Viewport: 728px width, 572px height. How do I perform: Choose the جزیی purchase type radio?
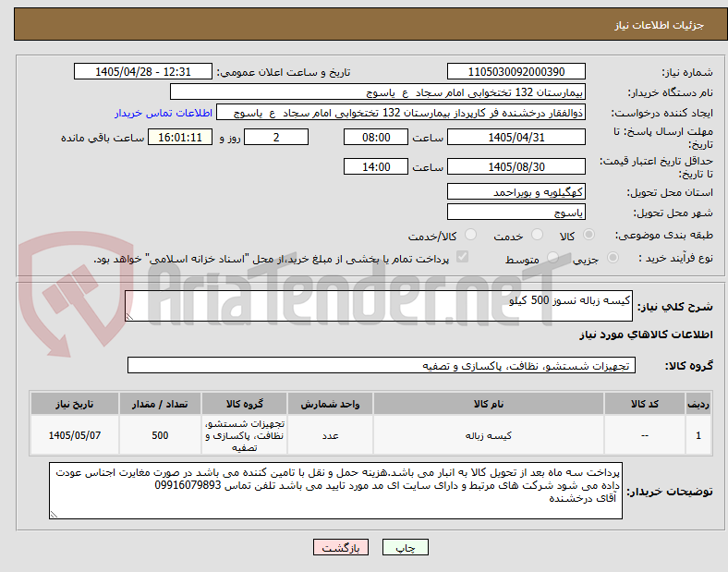click(613, 258)
